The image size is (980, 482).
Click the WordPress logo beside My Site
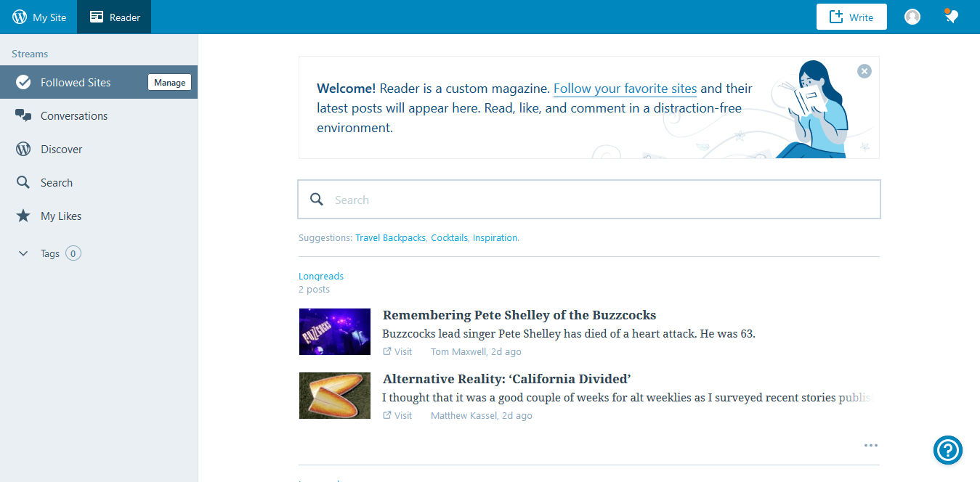click(x=20, y=17)
